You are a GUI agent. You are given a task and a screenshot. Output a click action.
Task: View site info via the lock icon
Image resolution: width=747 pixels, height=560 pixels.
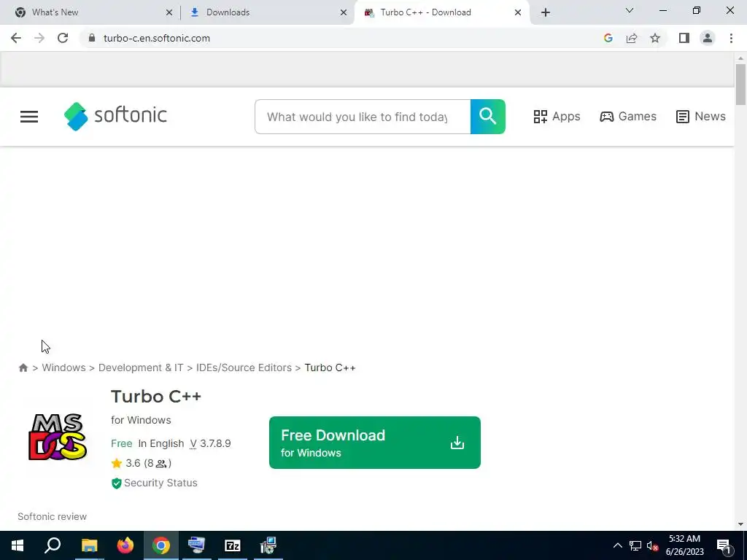[92, 38]
